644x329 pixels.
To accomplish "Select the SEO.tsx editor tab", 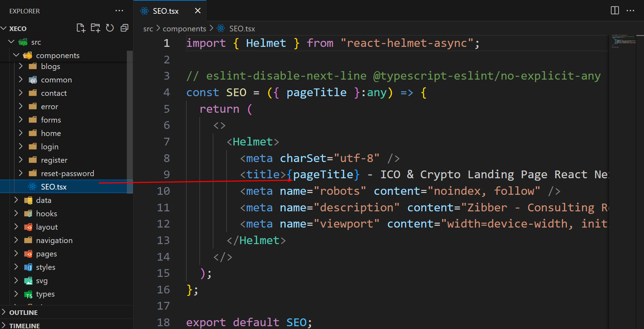I will click(170, 11).
